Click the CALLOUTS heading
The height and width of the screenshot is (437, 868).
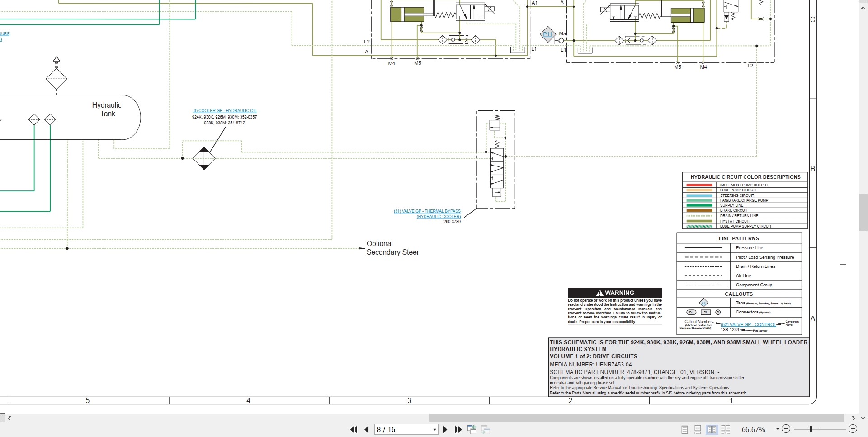coord(739,294)
